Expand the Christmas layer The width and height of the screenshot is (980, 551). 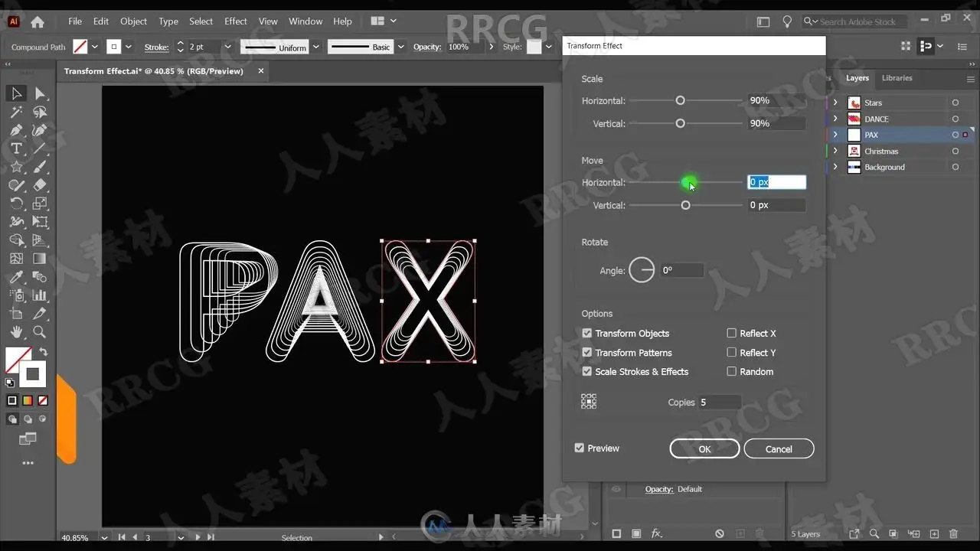pyautogui.click(x=835, y=151)
